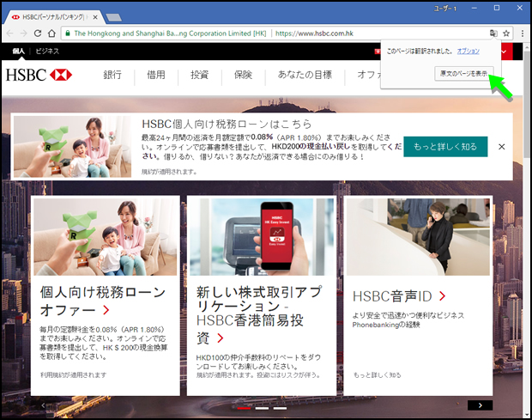Bookmark page with the star icon
532x420 pixels.
tap(506, 33)
